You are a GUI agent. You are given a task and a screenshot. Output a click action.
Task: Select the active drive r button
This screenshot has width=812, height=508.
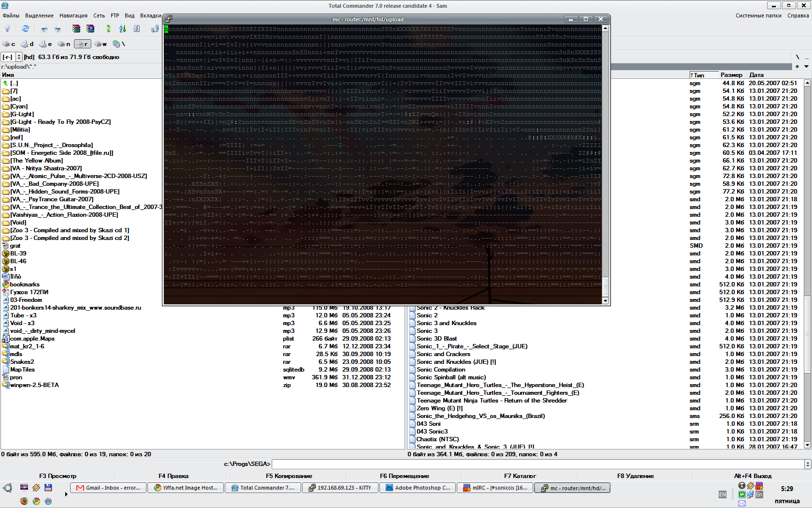82,44
